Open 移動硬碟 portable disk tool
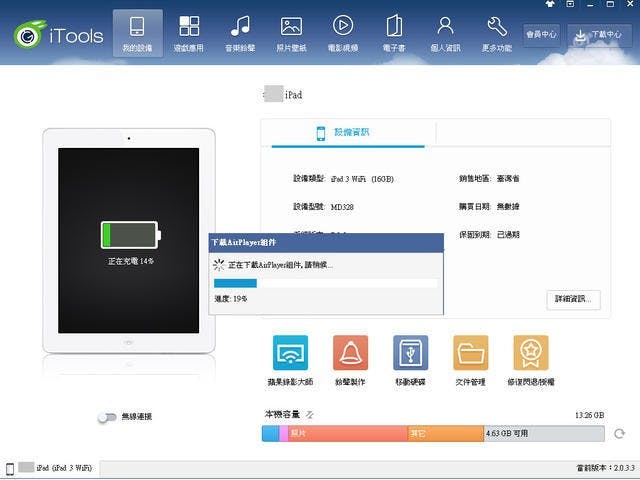 pos(410,359)
